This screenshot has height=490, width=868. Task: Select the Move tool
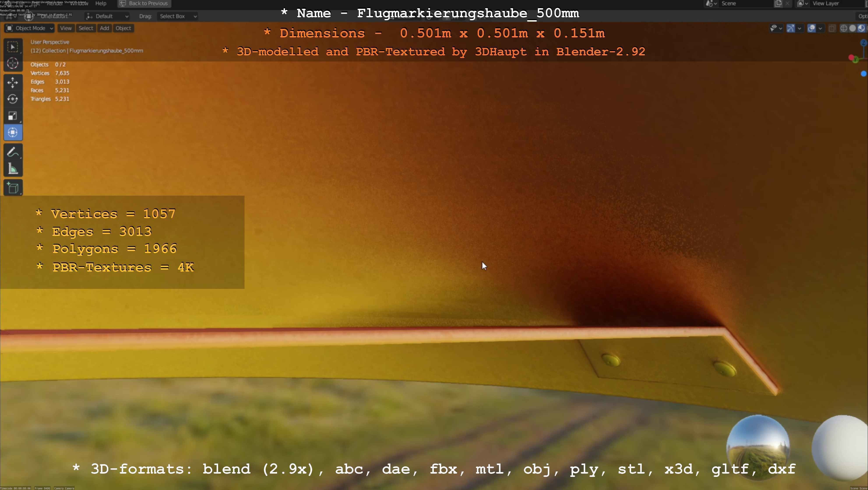[13, 83]
